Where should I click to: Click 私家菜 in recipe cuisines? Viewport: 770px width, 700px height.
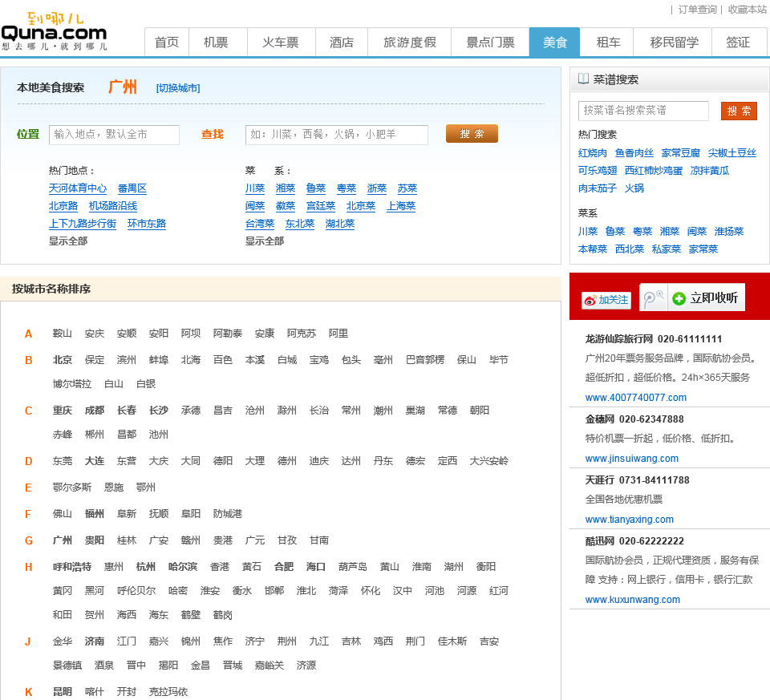[667, 249]
